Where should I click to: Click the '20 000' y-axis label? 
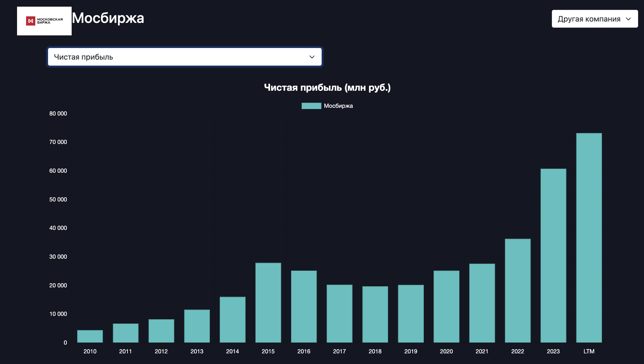click(x=58, y=286)
